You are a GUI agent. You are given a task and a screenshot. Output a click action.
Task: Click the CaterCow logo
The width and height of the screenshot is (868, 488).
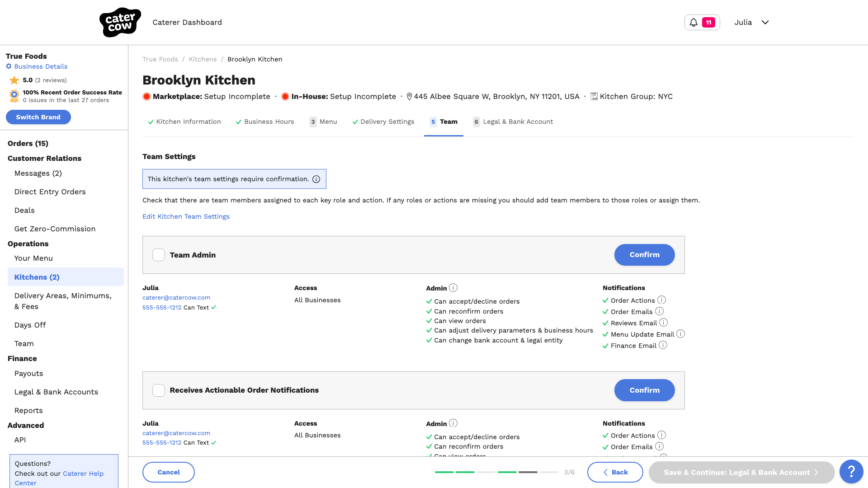coord(120,22)
